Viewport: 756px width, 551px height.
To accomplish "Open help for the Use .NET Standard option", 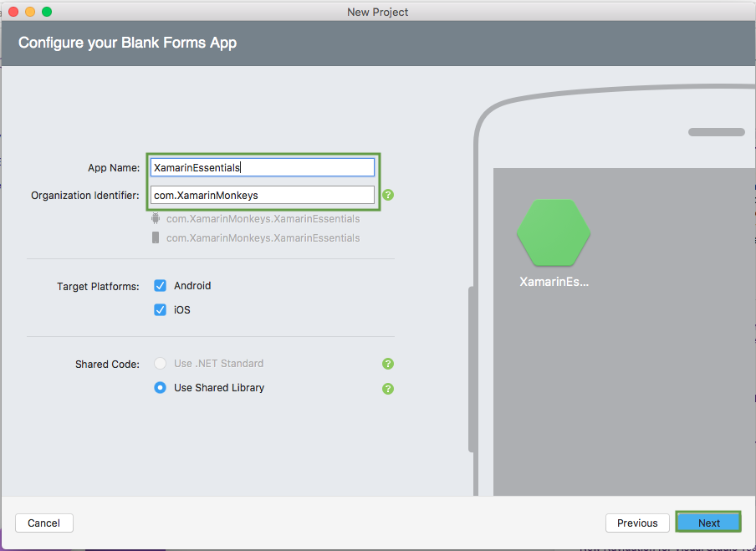I will pos(387,364).
